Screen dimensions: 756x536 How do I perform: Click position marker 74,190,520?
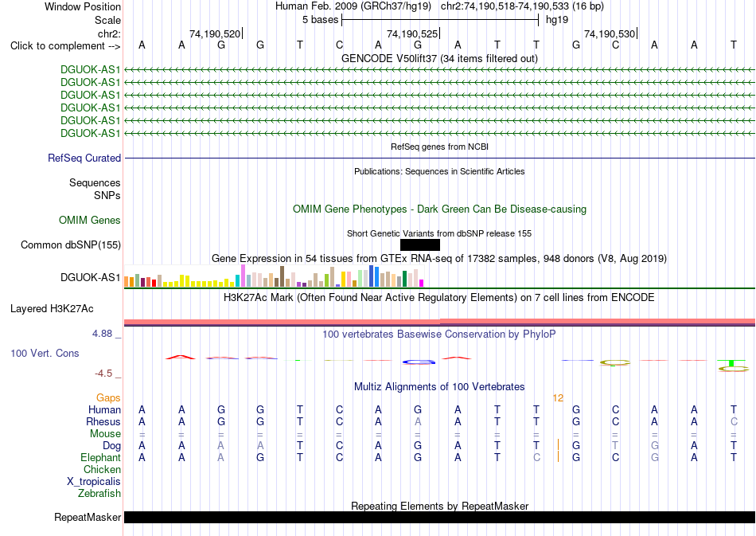tap(215, 33)
